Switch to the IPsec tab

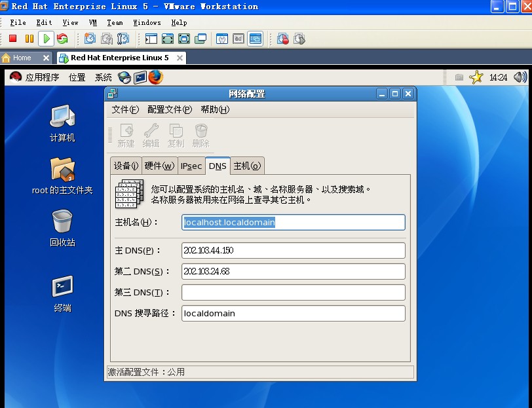[x=191, y=166]
